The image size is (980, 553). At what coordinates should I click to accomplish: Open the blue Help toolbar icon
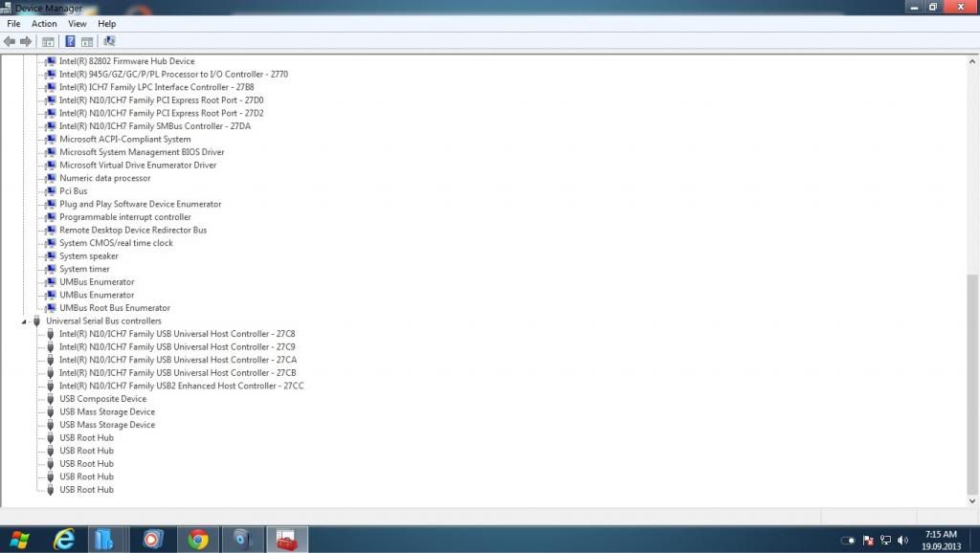click(70, 41)
